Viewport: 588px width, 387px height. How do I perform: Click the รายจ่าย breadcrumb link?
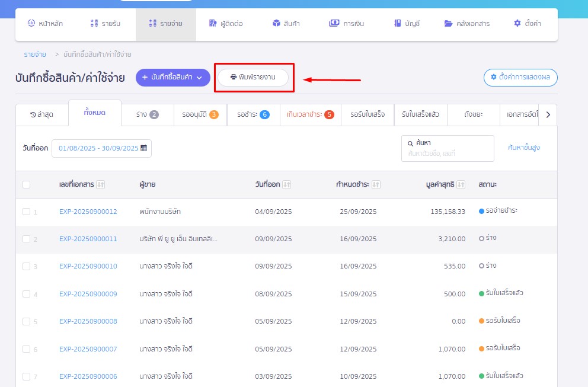[35, 55]
